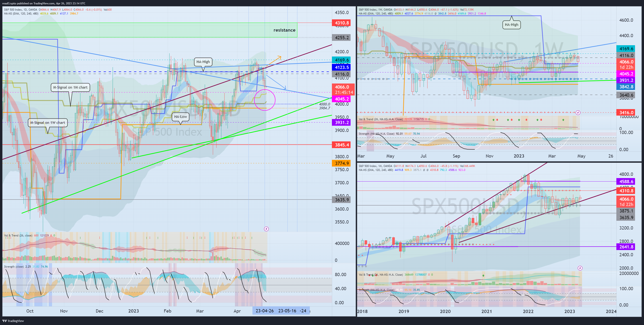Click the daily HA-MS (EMA, 120, 240, 480) legend
This screenshot has width=644, height=325.
point(21,14)
